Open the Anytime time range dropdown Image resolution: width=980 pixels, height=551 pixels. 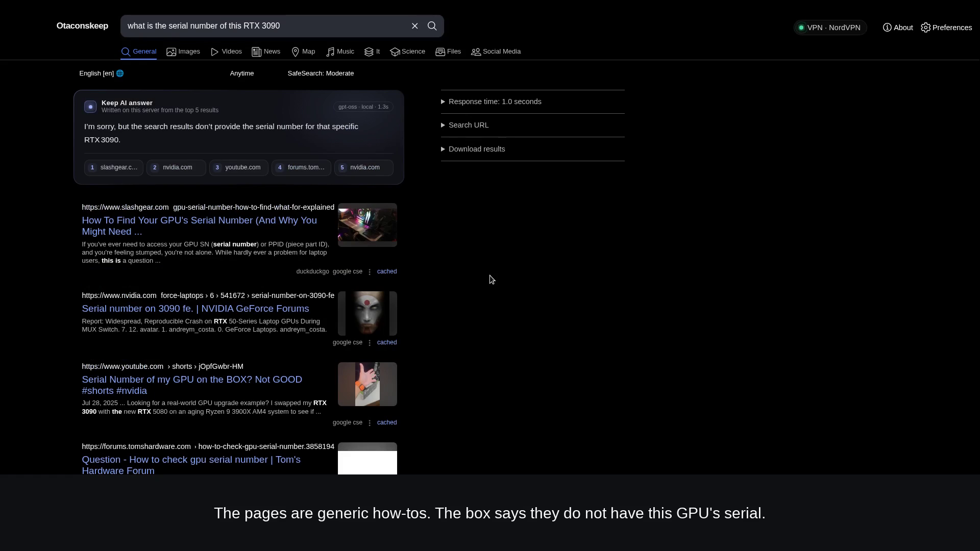(242, 73)
